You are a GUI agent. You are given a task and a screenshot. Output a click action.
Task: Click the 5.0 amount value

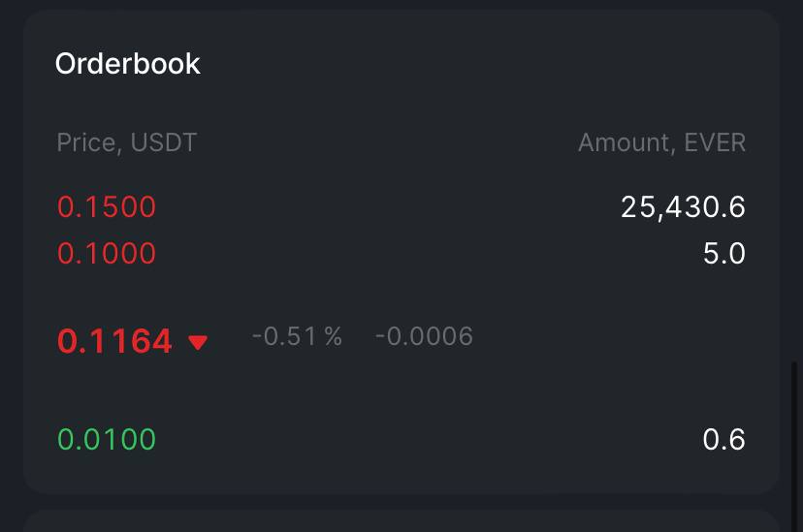pyautogui.click(x=723, y=253)
